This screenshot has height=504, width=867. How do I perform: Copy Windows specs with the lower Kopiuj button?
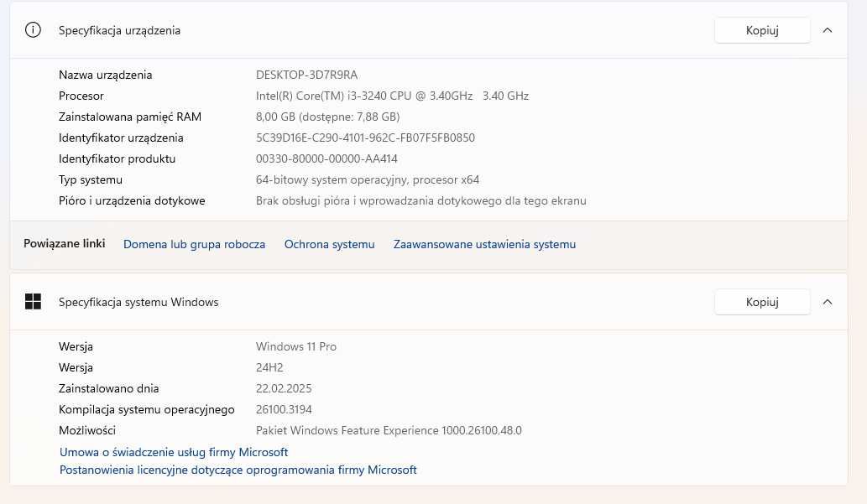[762, 302]
